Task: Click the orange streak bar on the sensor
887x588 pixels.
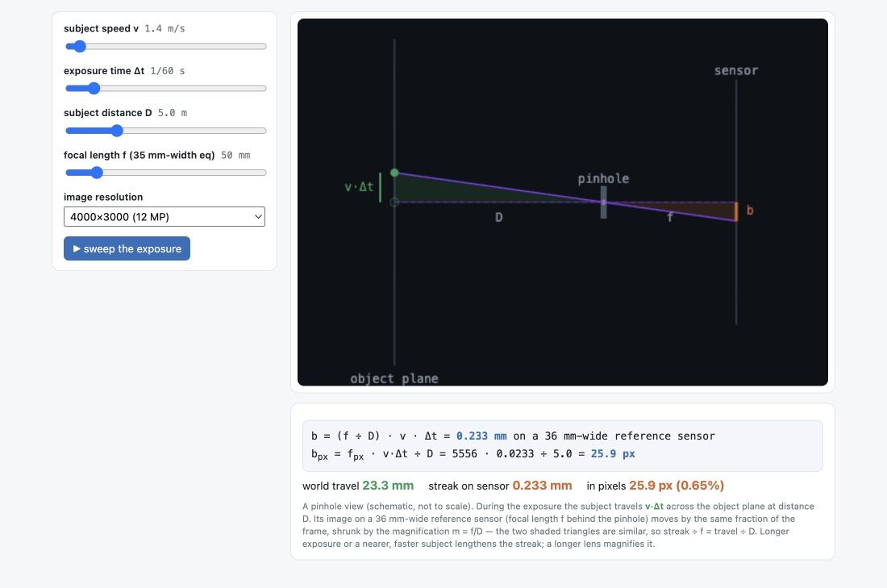Action: 736,211
